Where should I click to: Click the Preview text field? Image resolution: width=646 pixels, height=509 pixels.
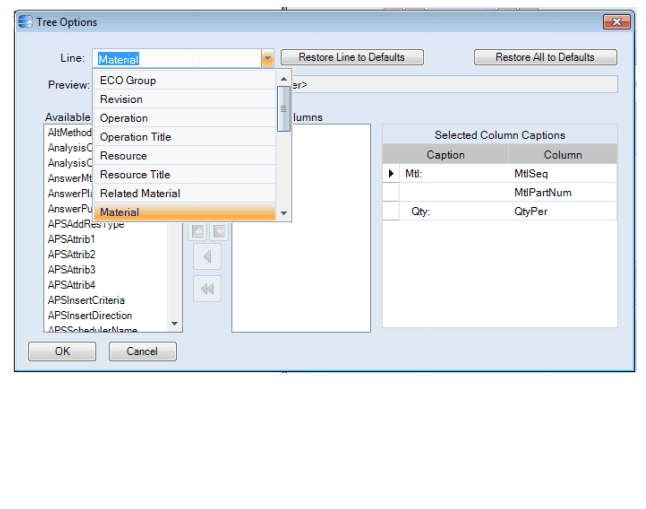coord(454,84)
